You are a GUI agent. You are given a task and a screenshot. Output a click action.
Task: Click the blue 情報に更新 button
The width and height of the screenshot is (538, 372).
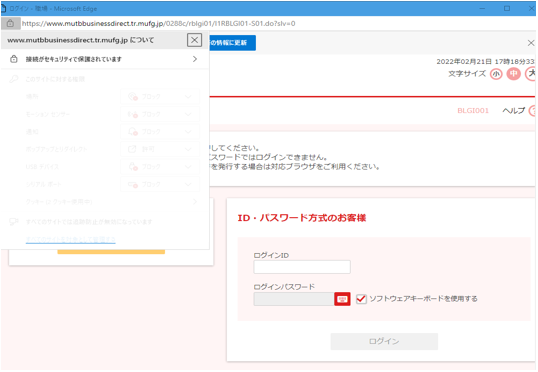[x=232, y=43]
